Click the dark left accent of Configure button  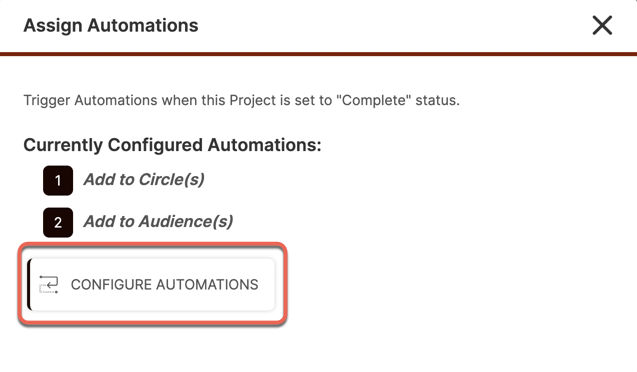point(29,284)
